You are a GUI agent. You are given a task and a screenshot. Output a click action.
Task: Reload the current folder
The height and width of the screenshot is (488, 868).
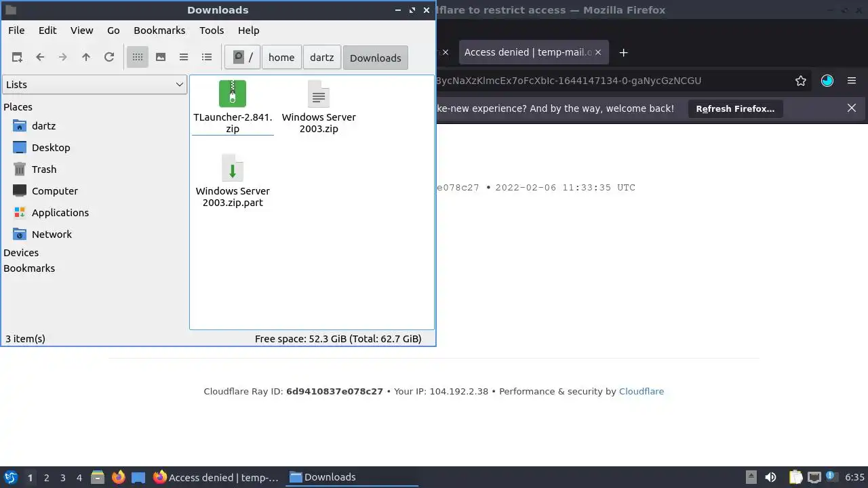click(108, 58)
